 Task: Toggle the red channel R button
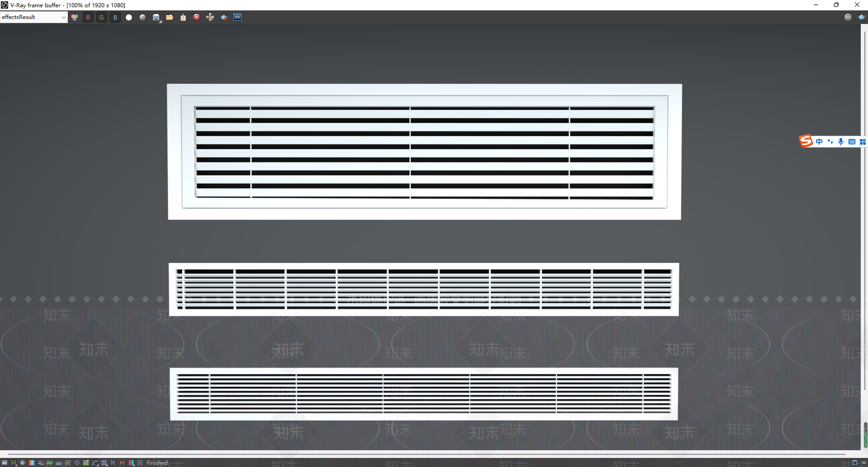[88, 17]
